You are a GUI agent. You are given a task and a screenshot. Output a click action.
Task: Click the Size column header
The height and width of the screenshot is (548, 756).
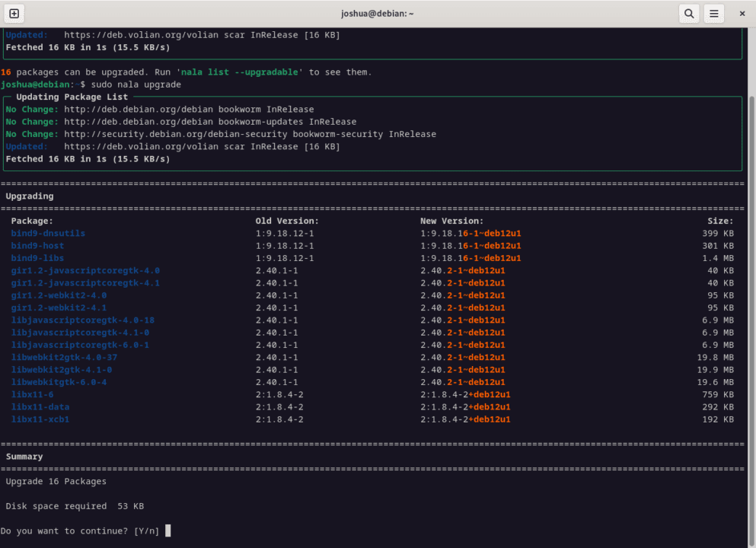(720, 220)
